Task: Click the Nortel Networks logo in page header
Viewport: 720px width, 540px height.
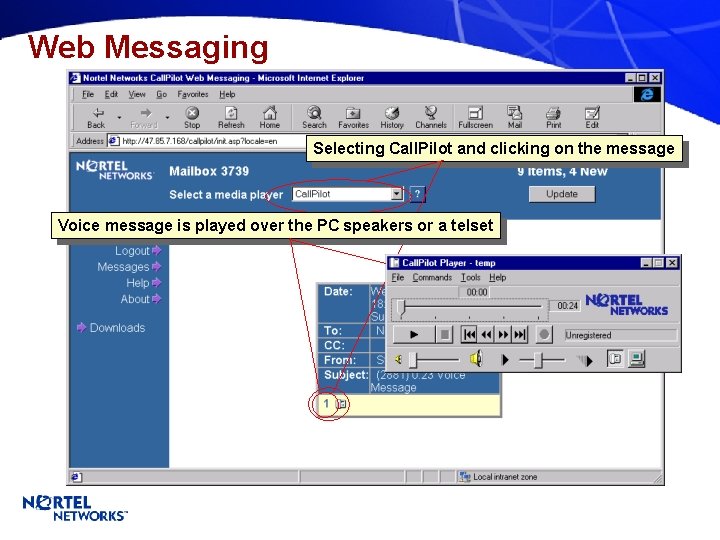Action: coord(114,170)
